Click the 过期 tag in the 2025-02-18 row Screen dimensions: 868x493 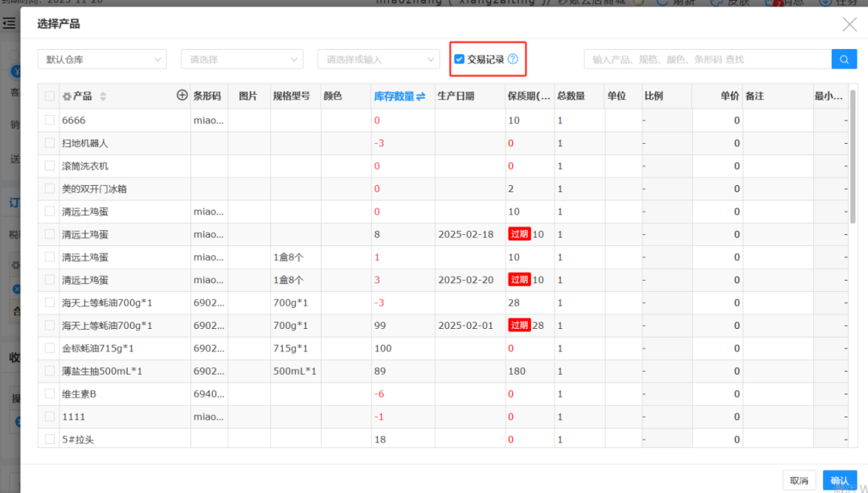point(519,234)
